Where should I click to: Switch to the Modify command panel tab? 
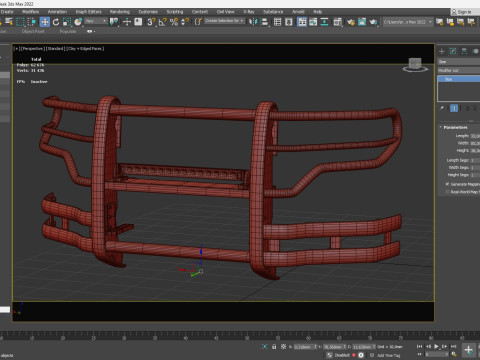(x=453, y=51)
